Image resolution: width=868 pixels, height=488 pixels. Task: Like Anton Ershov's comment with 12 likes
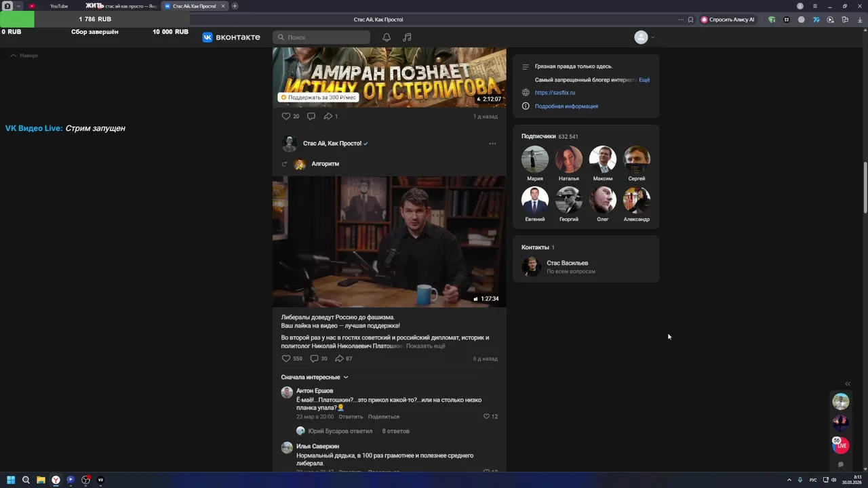pyautogui.click(x=490, y=416)
